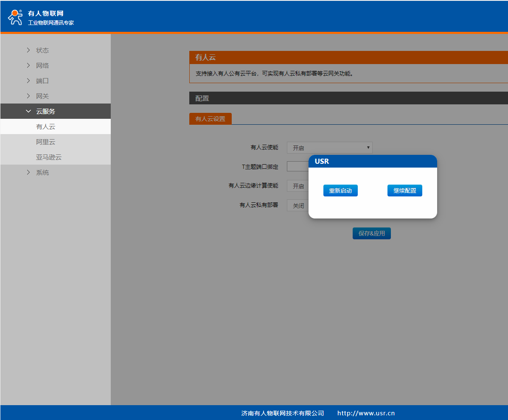This screenshot has width=508, height=420.
Task: Click the T主题端口绑定 input field
Action: [298, 166]
